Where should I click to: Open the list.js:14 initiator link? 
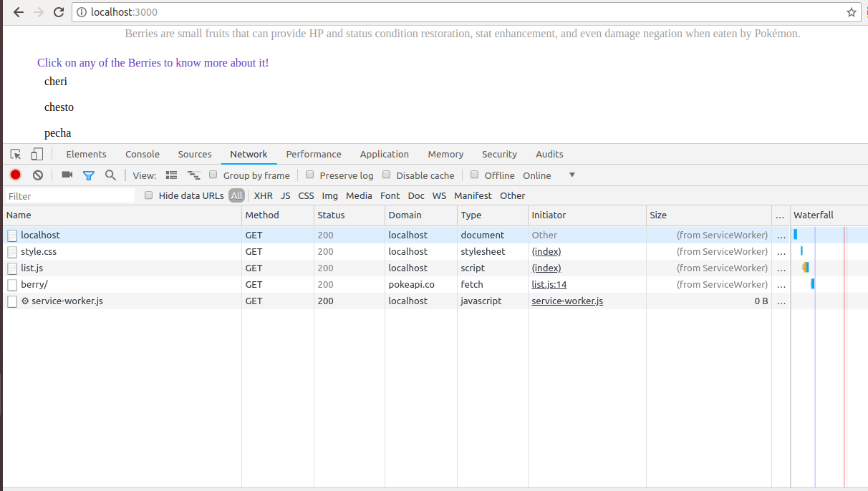pyautogui.click(x=549, y=284)
